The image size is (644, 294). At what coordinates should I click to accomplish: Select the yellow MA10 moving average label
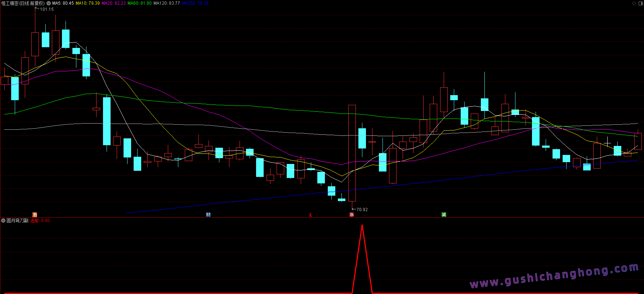[88, 3]
